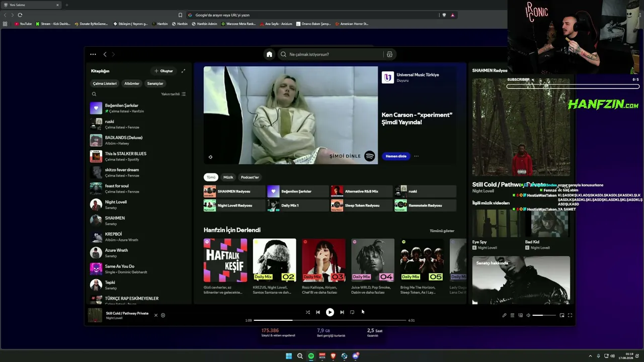Navigate back with Spotify back arrow

(x=105, y=54)
